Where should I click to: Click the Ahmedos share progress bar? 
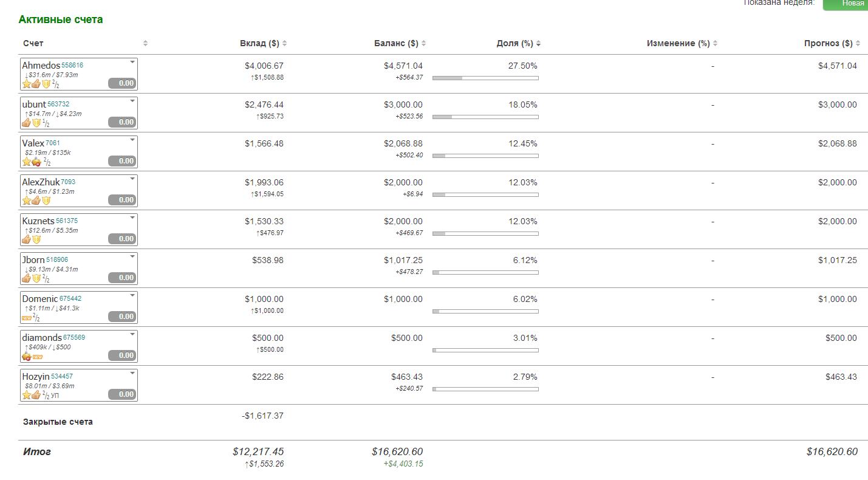coord(485,78)
